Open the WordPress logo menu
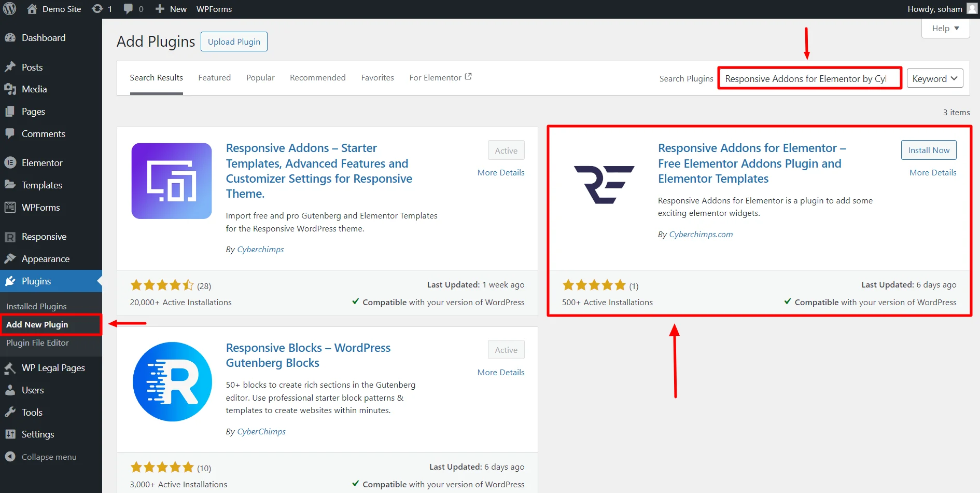The width and height of the screenshot is (980, 493). (x=10, y=9)
